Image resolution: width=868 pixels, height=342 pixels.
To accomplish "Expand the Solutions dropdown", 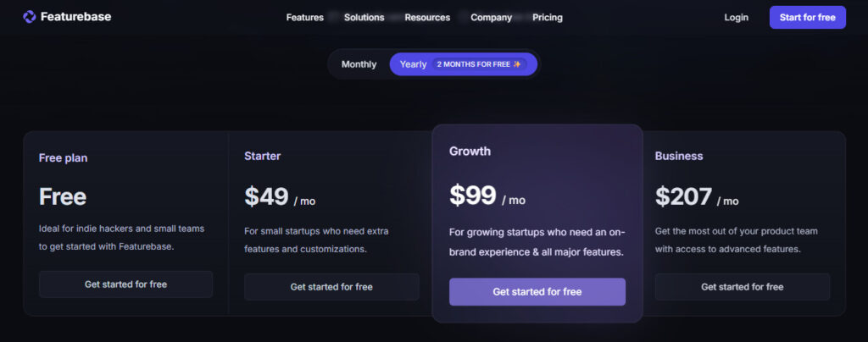I will coord(364,18).
